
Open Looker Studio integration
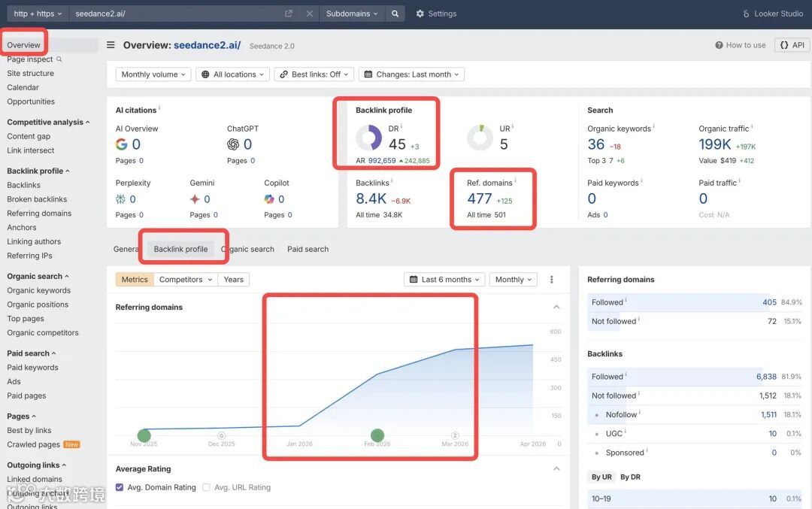point(773,14)
